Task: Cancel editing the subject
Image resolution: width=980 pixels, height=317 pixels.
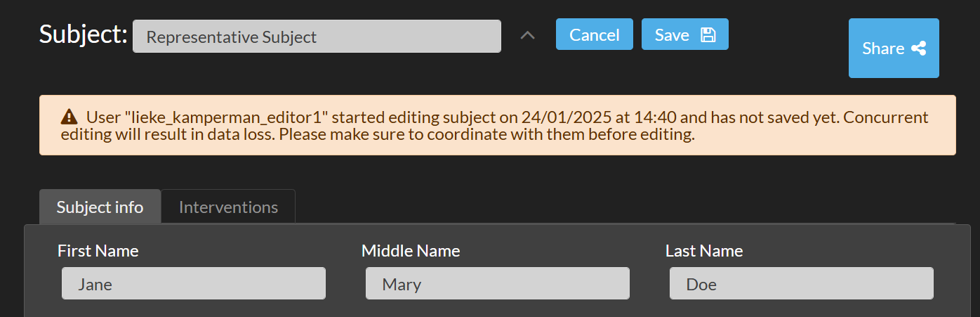Action: [x=595, y=34]
